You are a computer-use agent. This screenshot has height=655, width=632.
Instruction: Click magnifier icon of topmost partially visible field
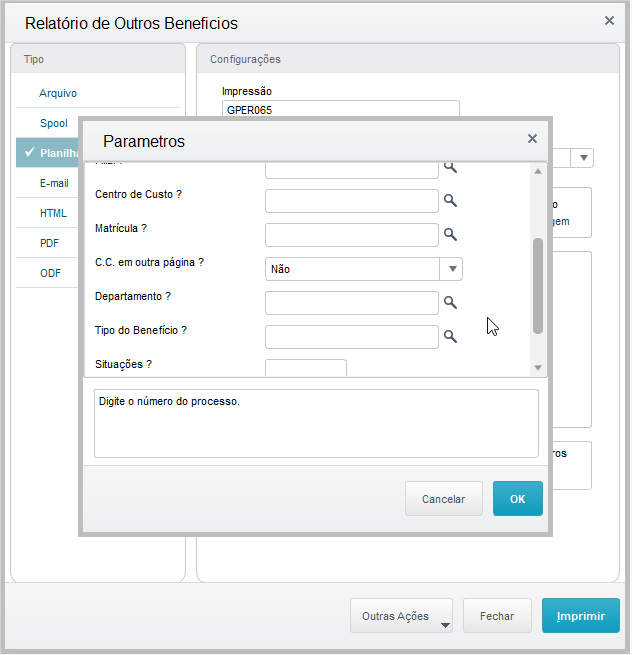pos(450,168)
